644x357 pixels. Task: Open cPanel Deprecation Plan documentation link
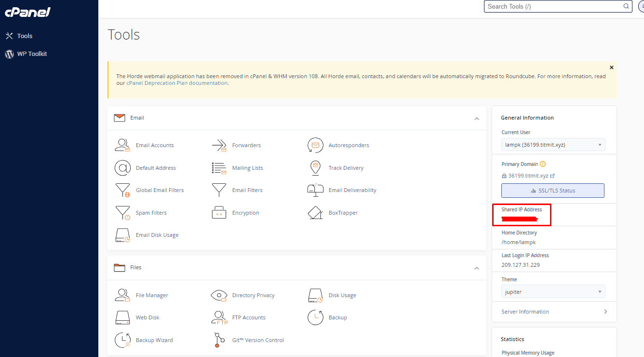pyautogui.click(x=177, y=83)
